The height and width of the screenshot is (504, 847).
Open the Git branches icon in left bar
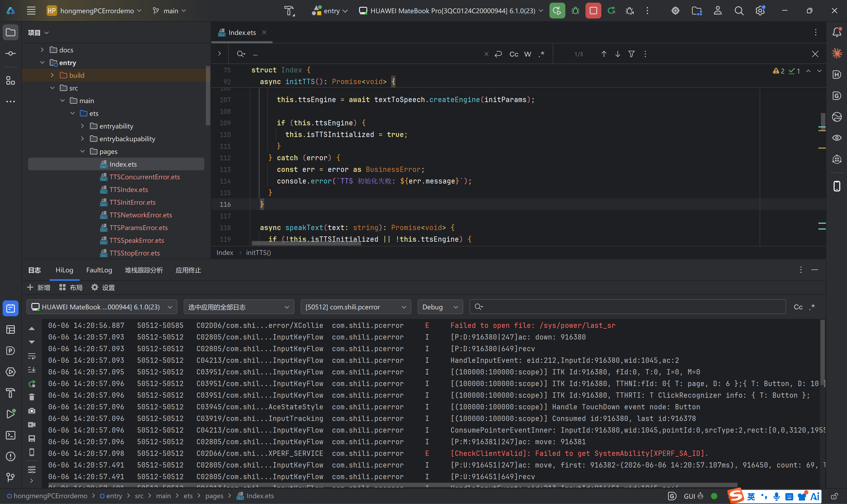(x=11, y=477)
